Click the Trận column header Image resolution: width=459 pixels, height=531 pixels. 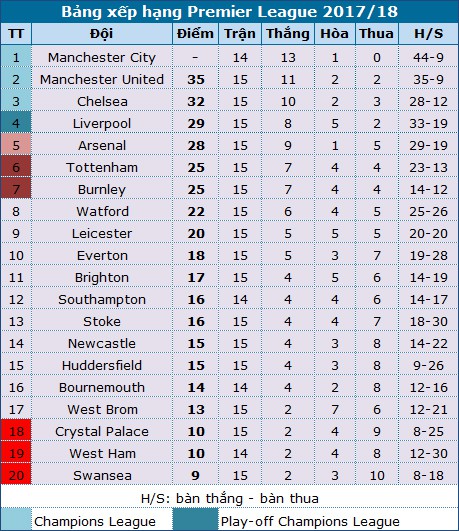pos(240,34)
